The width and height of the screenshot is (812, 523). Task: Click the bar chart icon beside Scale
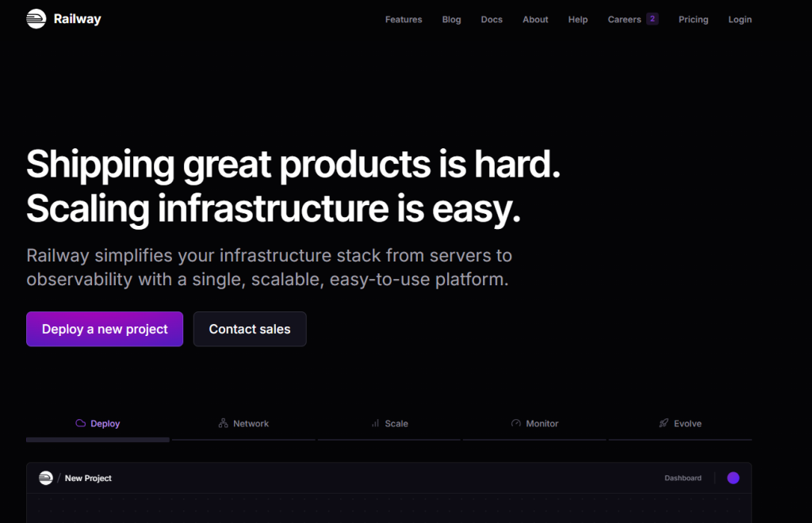point(375,424)
